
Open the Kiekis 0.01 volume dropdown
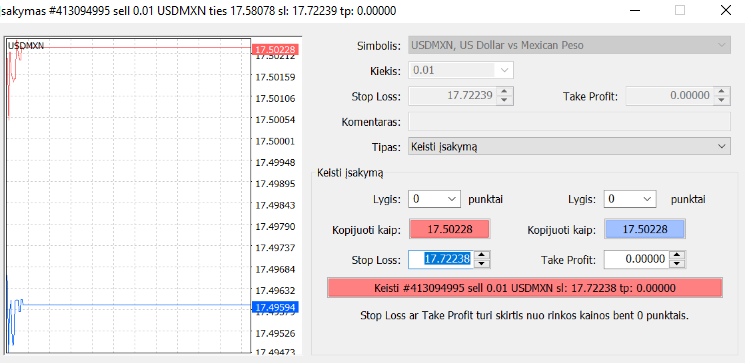[461, 70]
